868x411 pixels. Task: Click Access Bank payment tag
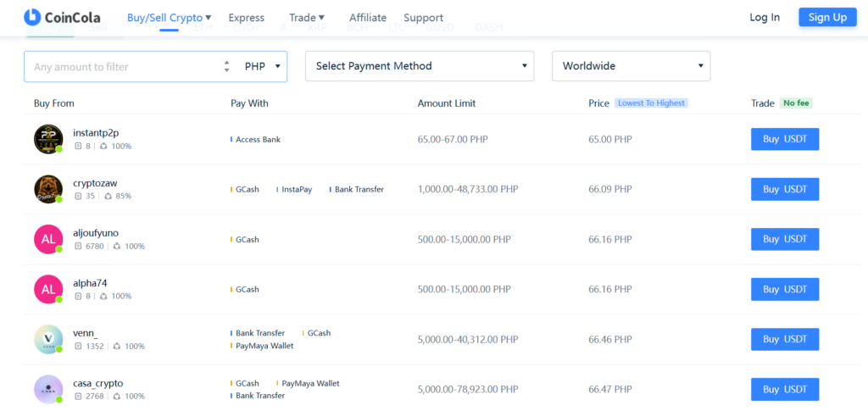258,139
